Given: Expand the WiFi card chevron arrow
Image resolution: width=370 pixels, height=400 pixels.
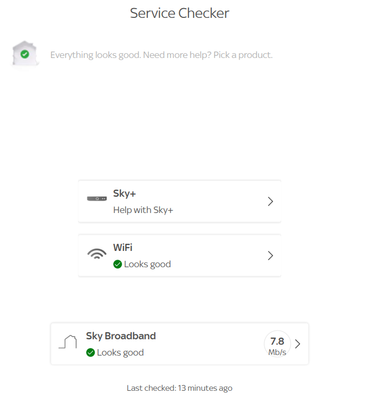Looking at the screenshot, I should (270, 256).
